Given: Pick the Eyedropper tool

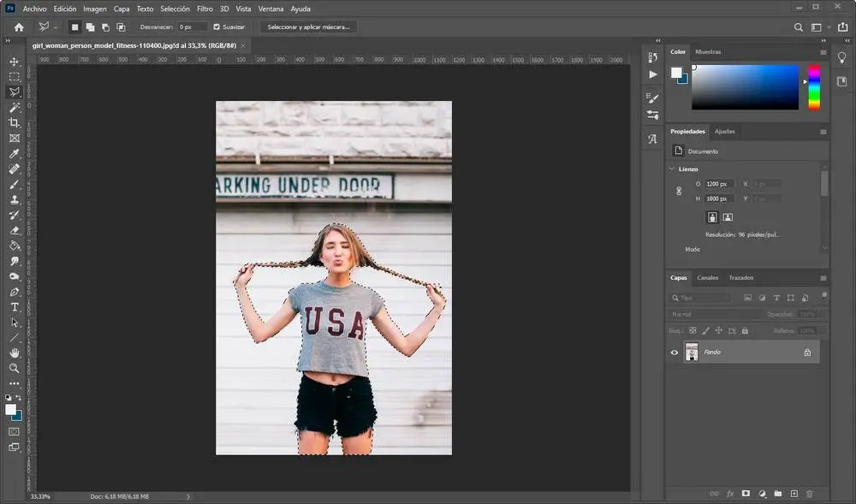Looking at the screenshot, I should [x=14, y=154].
